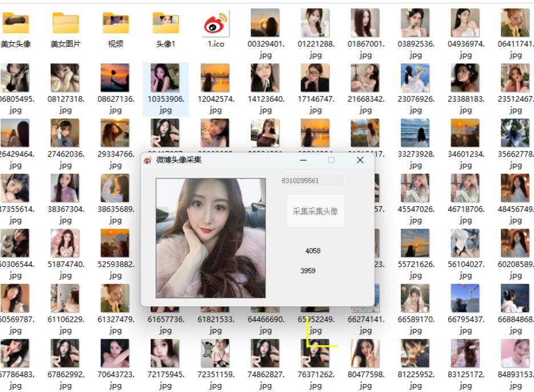Click the 采集采集头像 button
The image size is (534, 392).
(x=315, y=211)
